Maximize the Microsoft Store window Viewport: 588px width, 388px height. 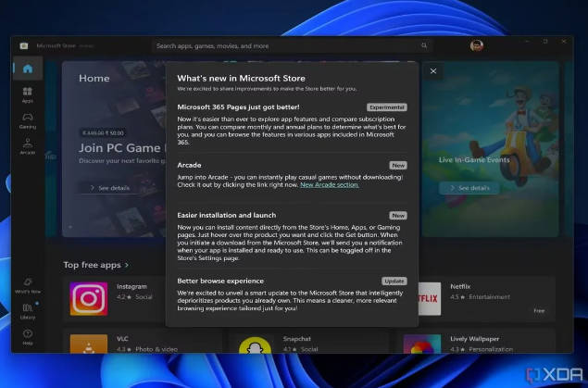click(545, 42)
